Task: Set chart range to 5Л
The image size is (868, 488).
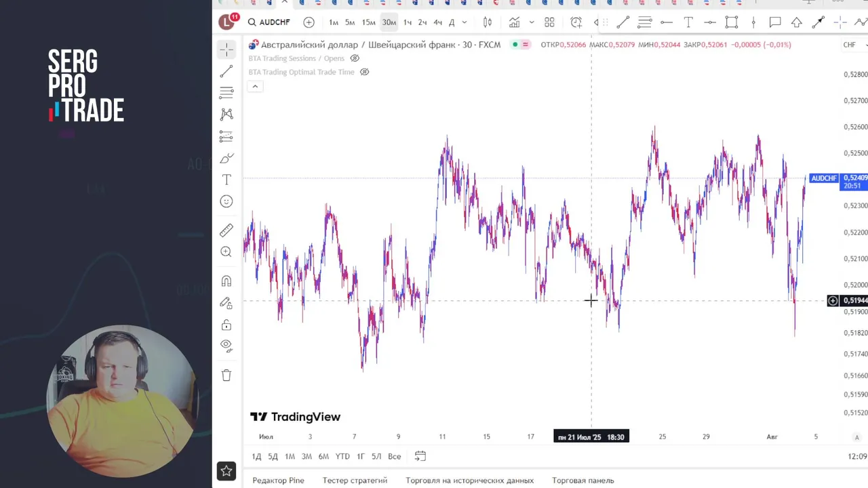Action: click(x=376, y=456)
